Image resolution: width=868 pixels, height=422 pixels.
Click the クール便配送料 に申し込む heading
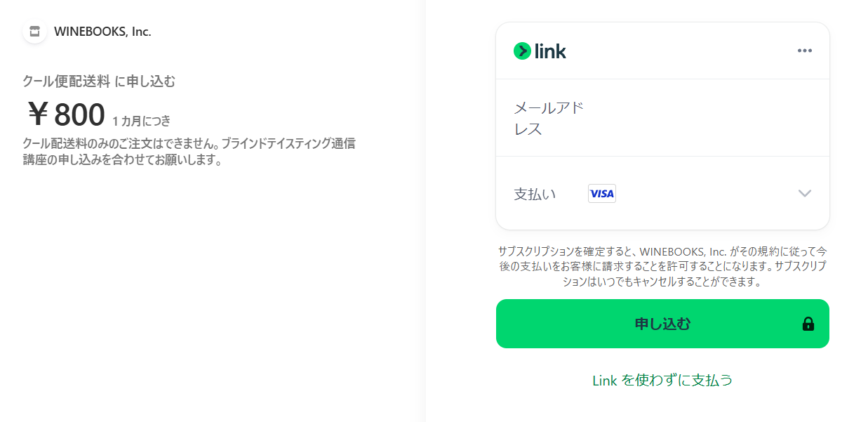(x=99, y=81)
